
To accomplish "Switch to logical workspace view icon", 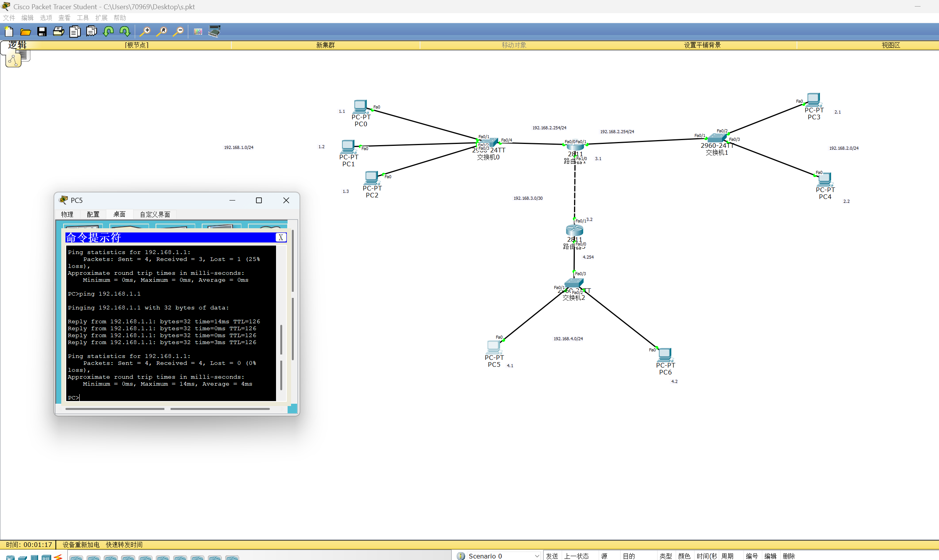I will point(13,60).
